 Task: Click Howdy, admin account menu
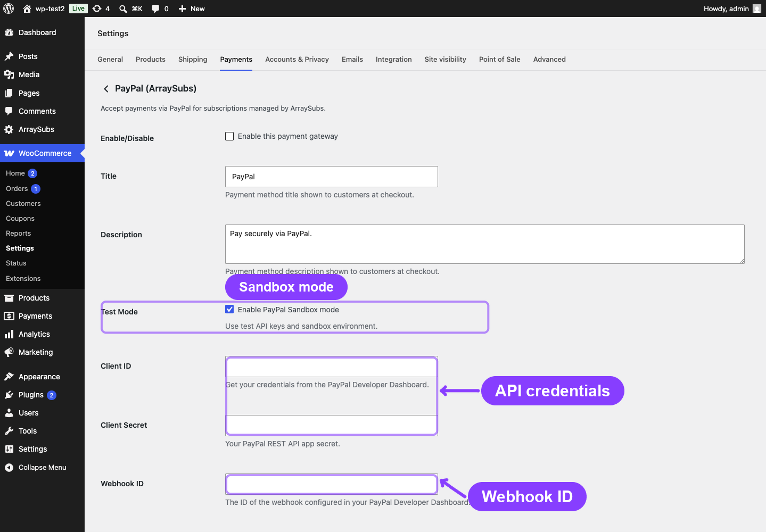[732, 9]
